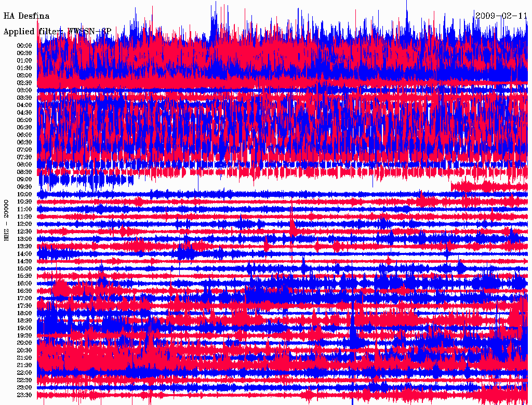The height and width of the screenshot is (405, 532).
Task: Click the 12:00 time row label
Action: pyautogui.click(x=24, y=224)
